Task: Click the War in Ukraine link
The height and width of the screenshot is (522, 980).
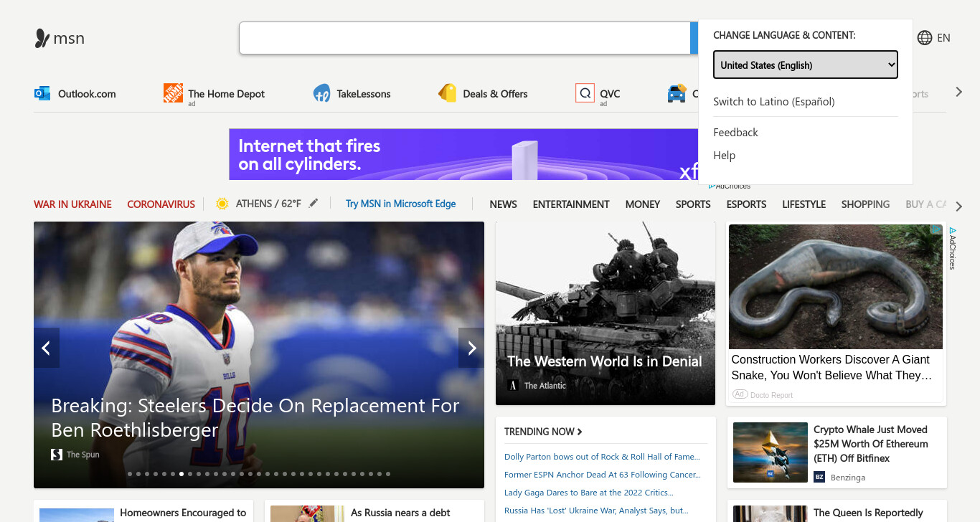Action: (x=72, y=204)
